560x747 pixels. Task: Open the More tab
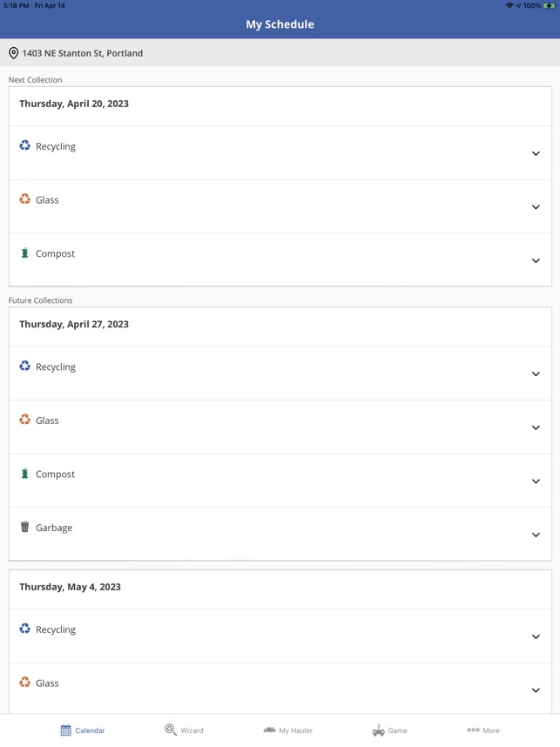483,730
